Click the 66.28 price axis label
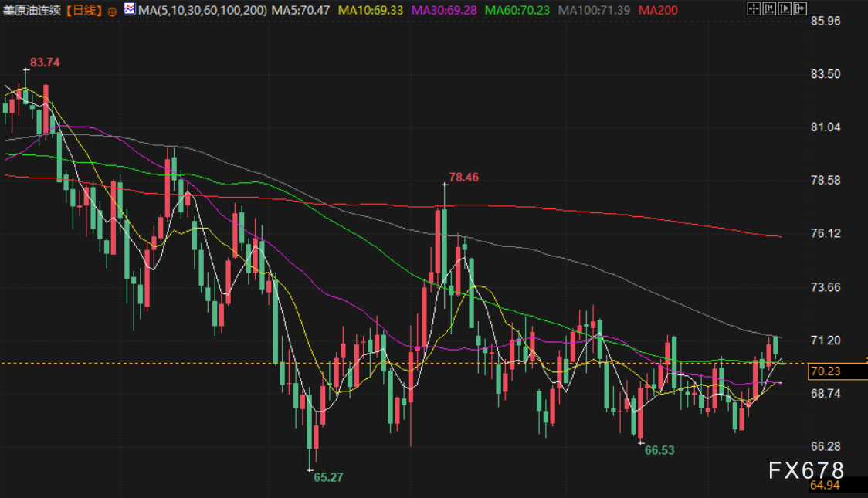This screenshot has height=498, width=868. 826,446
